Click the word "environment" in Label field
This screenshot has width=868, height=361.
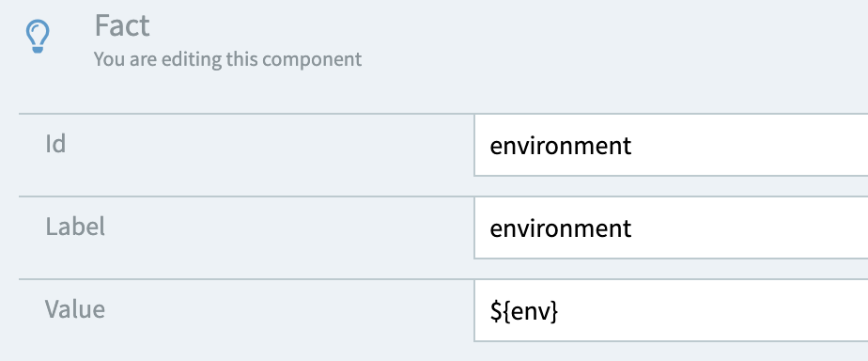pyautogui.click(x=560, y=228)
